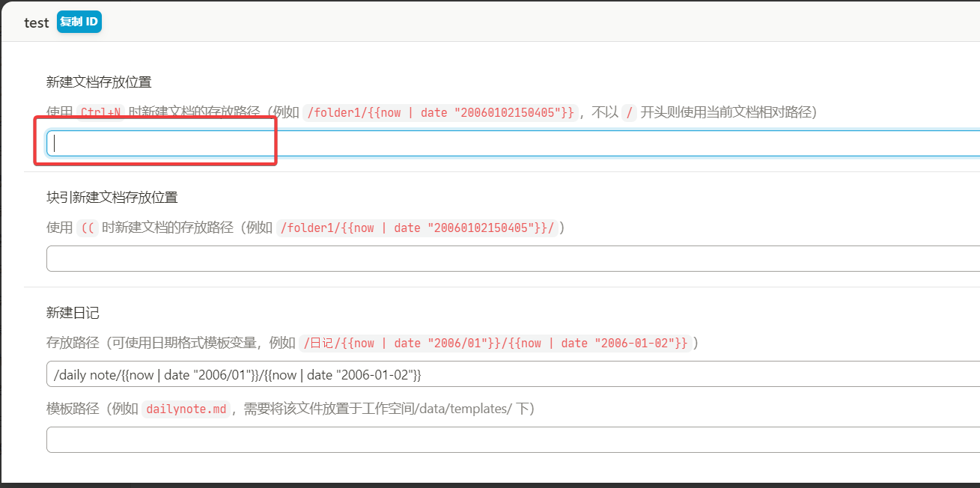Click the 模板路径 input field
Viewport: 980px width, 488px height.
(514, 439)
